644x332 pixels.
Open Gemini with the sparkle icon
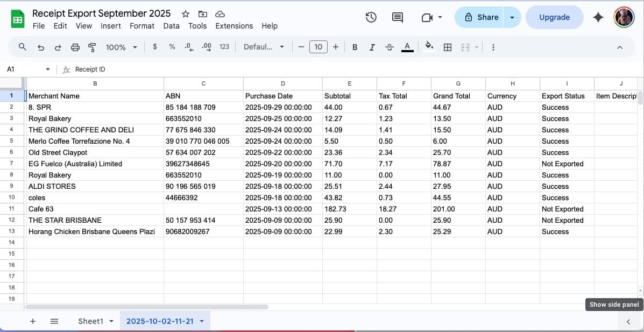tap(598, 17)
